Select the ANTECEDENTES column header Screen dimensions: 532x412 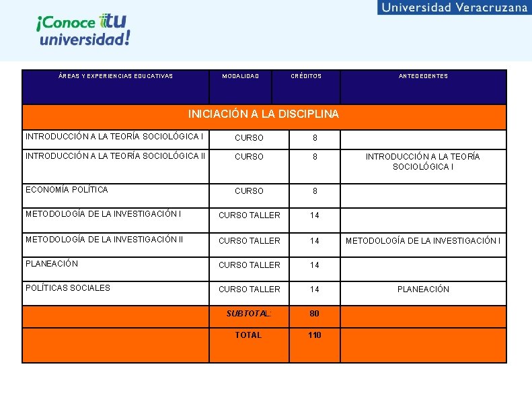coord(423,76)
